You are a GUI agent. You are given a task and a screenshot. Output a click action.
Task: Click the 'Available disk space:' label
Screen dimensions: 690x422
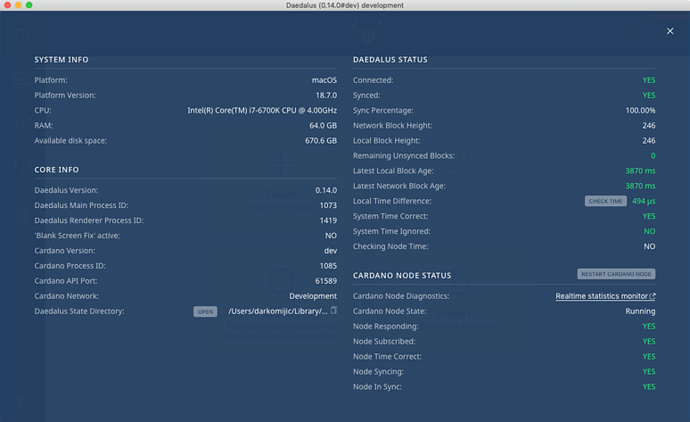tap(70, 141)
